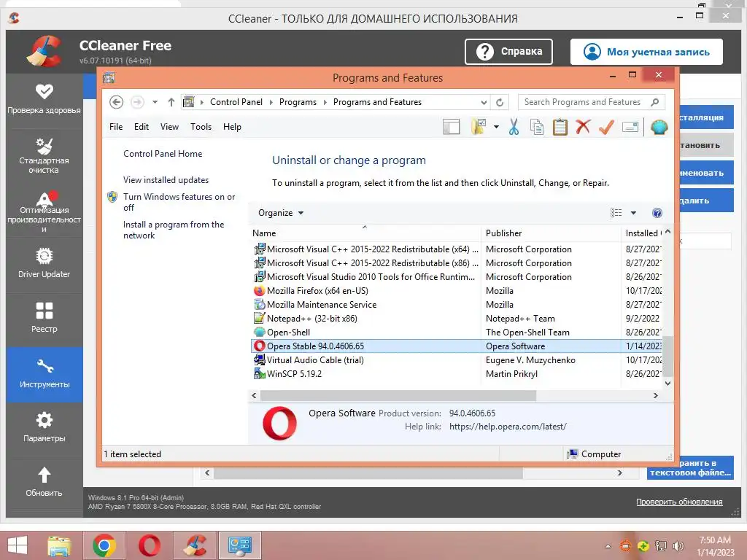Click the Back navigation arrow
This screenshot has width=747, height=560.
tap(116, 102)
